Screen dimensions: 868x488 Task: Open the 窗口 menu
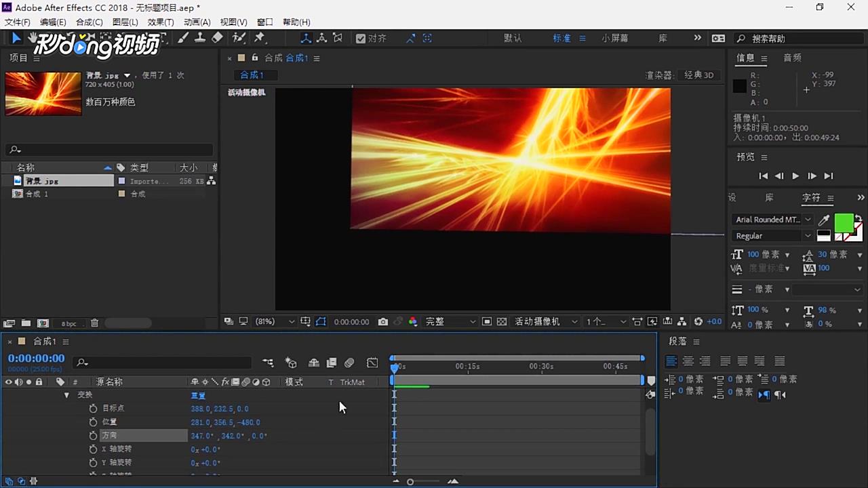point(265,22)
